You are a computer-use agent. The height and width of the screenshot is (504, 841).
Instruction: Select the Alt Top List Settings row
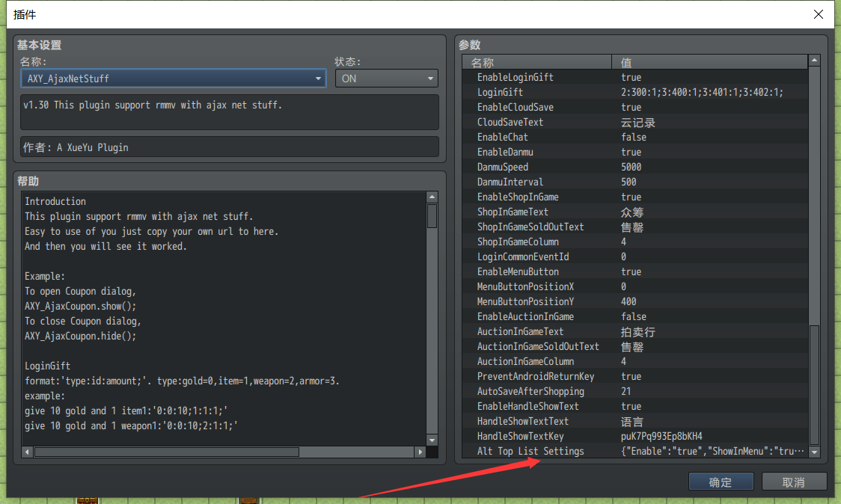pos(635,452)
